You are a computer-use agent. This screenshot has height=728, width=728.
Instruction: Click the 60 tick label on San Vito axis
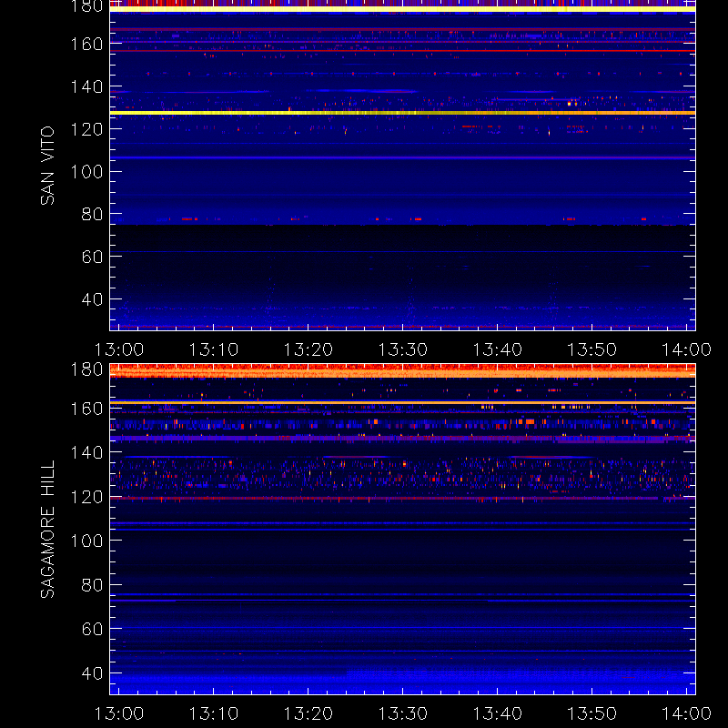click(x=92, y=257)
